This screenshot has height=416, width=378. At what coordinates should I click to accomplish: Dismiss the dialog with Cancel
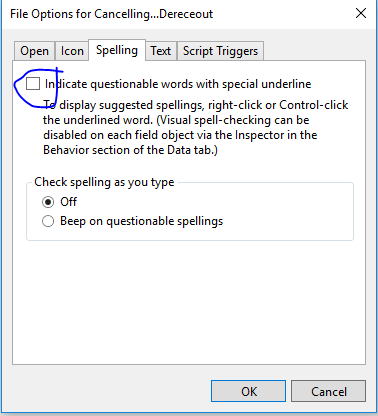(328, 391)
